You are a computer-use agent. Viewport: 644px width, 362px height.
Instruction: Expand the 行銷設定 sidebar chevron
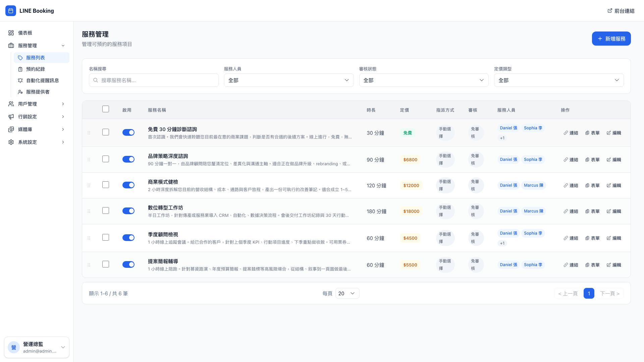(x=63, y=117)
